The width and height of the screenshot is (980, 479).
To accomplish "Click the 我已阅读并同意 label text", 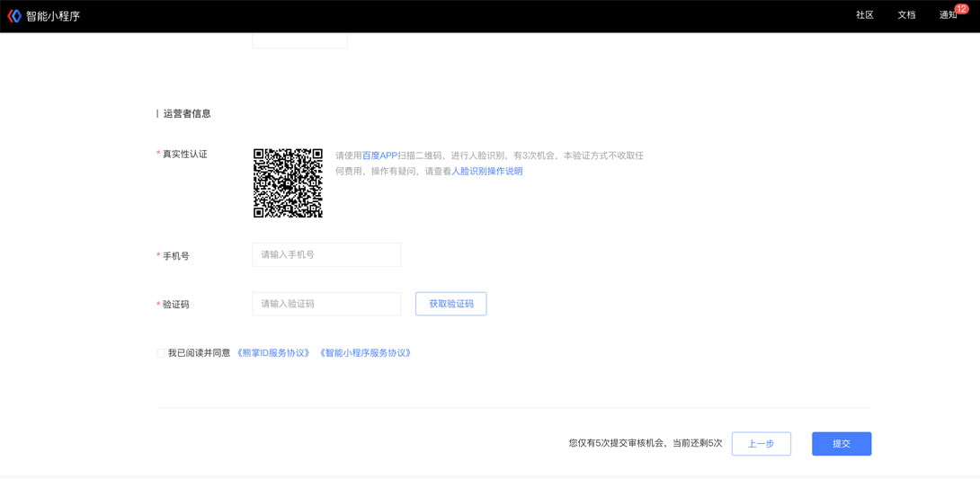I will pos(199,353).
